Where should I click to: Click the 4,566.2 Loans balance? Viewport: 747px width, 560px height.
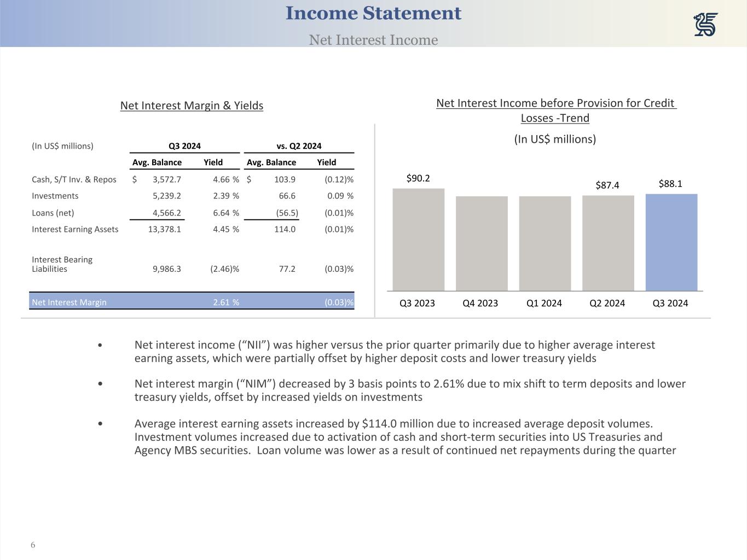pyautogui.click(x=167, y=213)
